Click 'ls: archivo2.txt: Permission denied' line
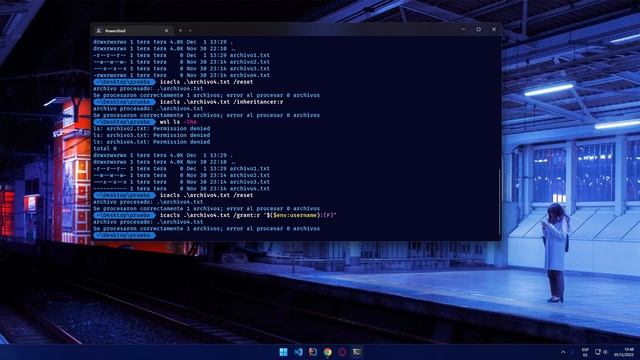This screenshot has height=360, width=640. tap(151, 129)
